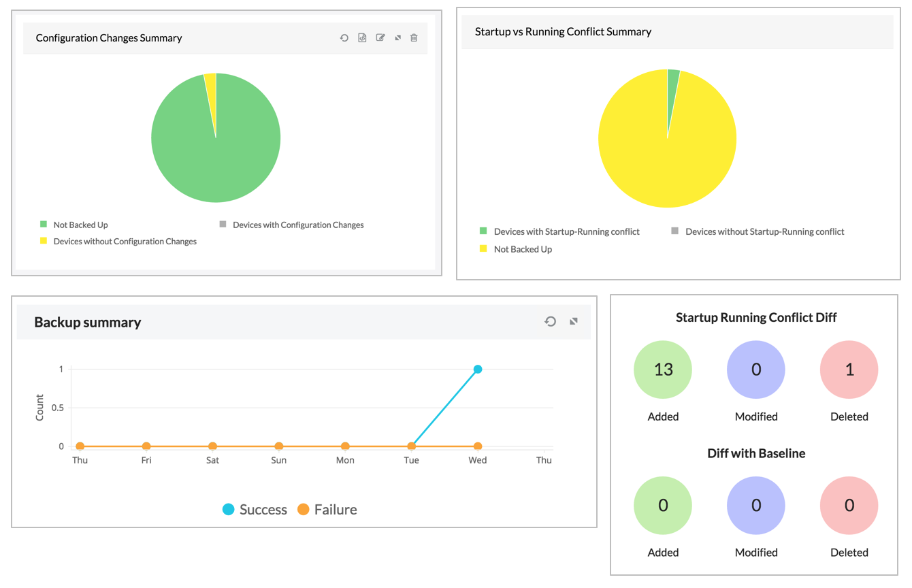Image resolution: width=912 pixels, height=588 pixels.
Task: Open embed code icon in Configuration Changes Summary
Action: pyautogui.click(x=362, y=38)
